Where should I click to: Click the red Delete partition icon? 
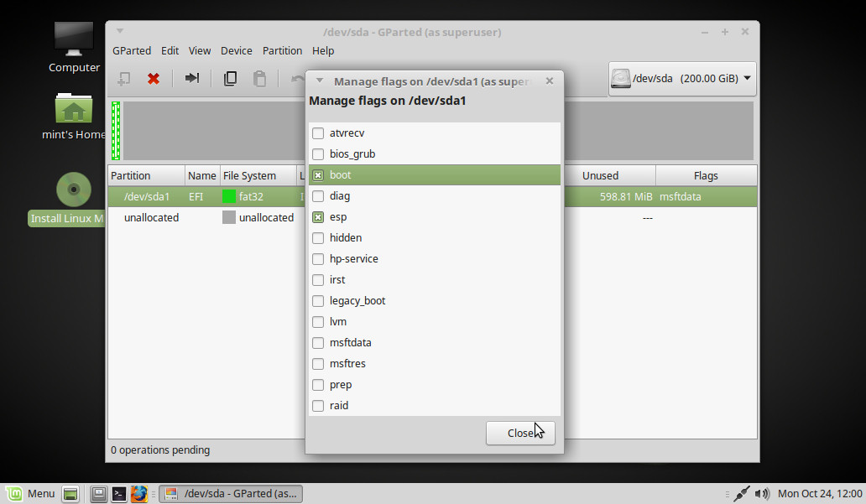(154, 78)
